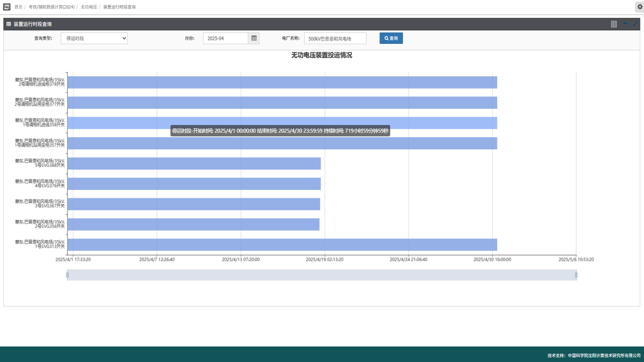Click the 1号SVG313开关 bar in chart

tap(282, 245)
